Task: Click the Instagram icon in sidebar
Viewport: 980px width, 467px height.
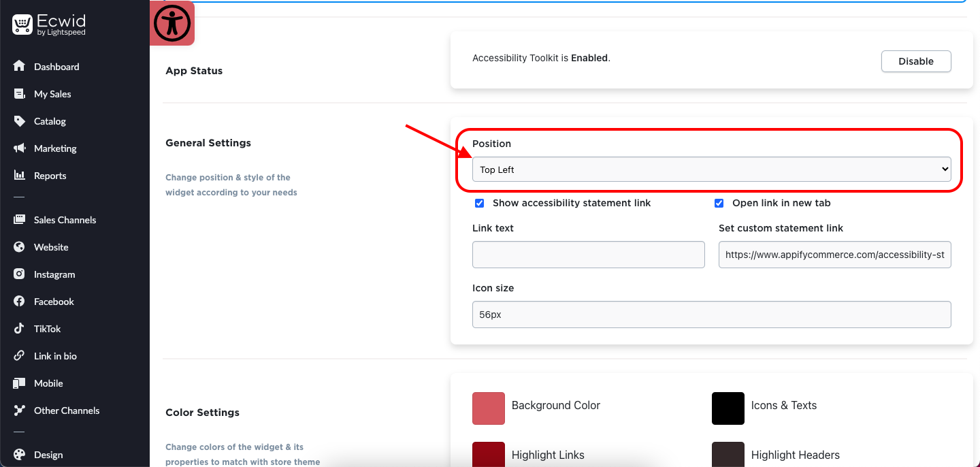Action: (19, 274)
